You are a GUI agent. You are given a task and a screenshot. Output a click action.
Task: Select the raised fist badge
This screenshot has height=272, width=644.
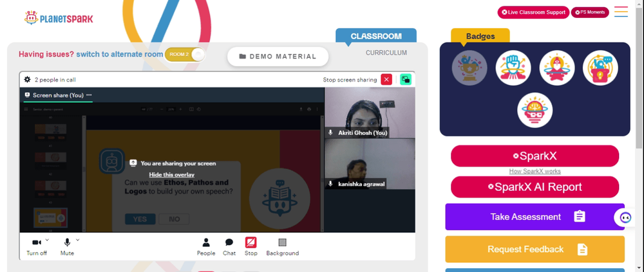(x=513, y=68)
